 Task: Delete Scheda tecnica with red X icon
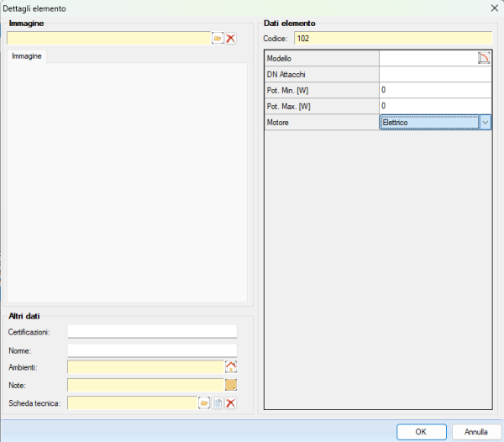[x=231, y=403]
